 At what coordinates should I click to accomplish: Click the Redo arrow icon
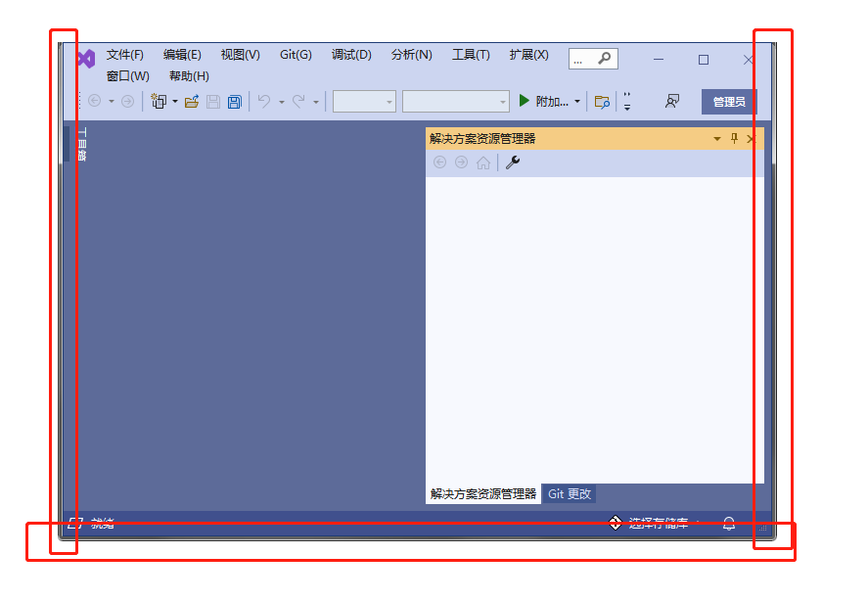pyautogui.click(x=299, y=101)
